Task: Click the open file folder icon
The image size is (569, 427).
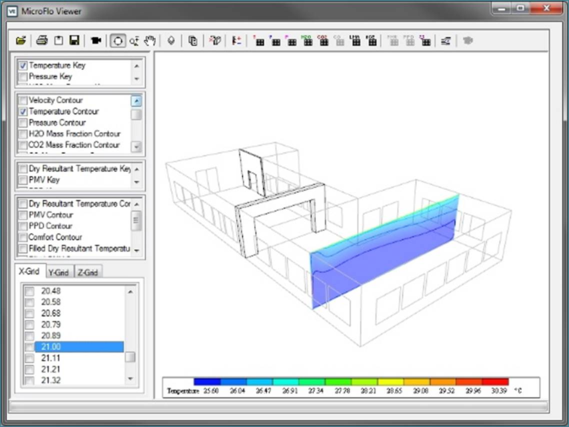Action: click(x=21, y=40)
